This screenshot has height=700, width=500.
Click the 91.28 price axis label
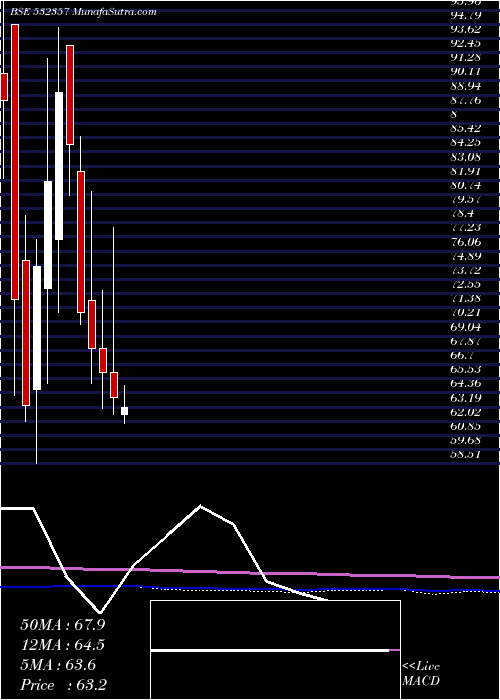(465, 58)
